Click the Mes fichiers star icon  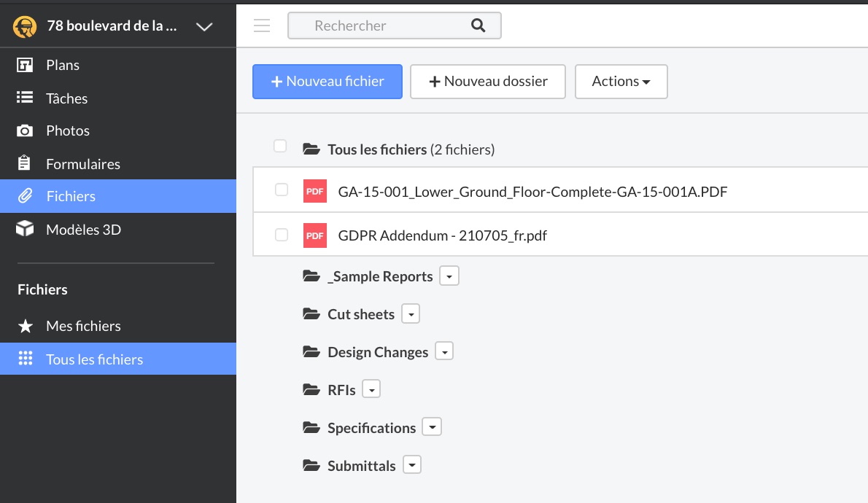coord(25,326)
